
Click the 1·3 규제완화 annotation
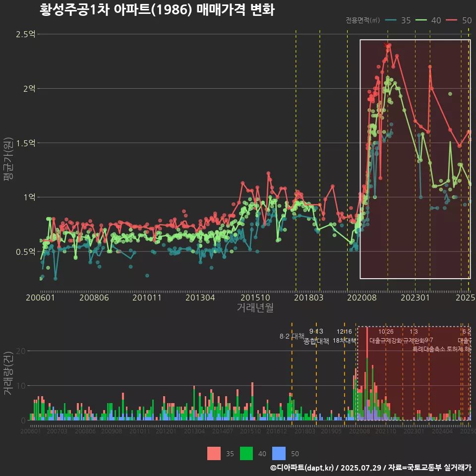[414, 336]
